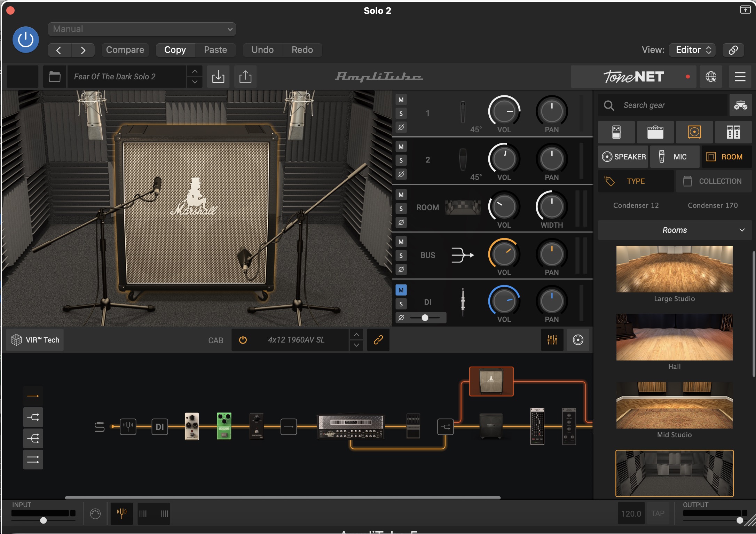Select the TYPE filter tab
756x534 pixels.
[x=636, y=181]
